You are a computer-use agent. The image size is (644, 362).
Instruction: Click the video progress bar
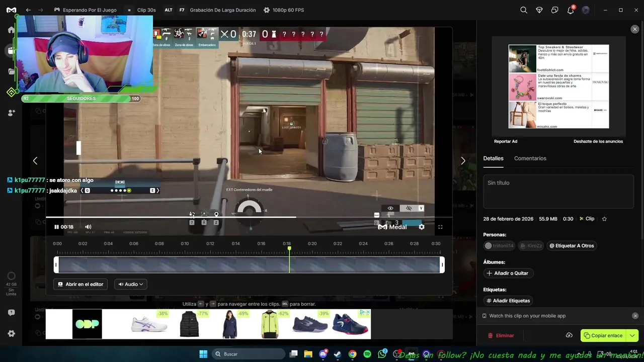(x=249, y=217)
